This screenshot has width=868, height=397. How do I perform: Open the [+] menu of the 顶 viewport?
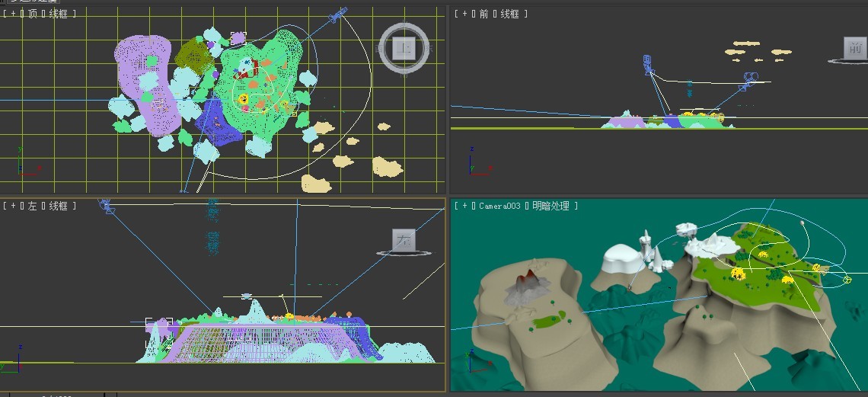tap(13, 14)
